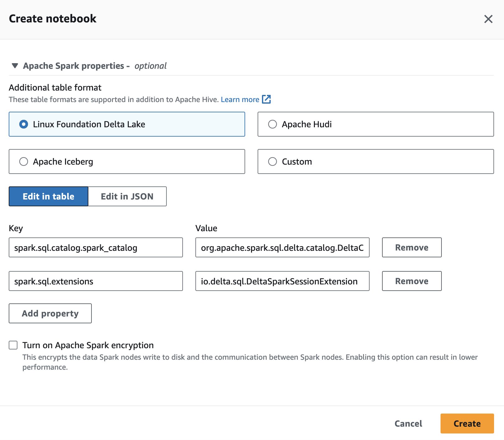Image resolution: width=504 pixels, height=440 pixels.
Task: Click the Additional table format heading
Action: coord(55,87)
